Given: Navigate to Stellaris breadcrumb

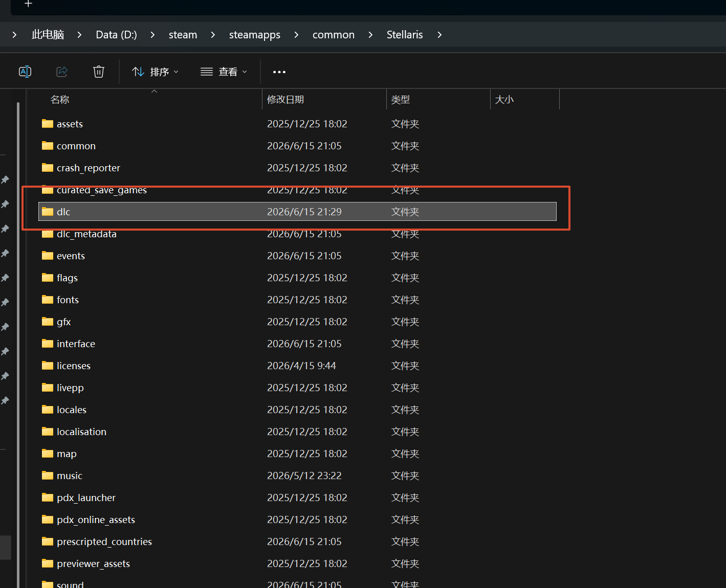Looking at the screenshot, I should coord(405,35).
